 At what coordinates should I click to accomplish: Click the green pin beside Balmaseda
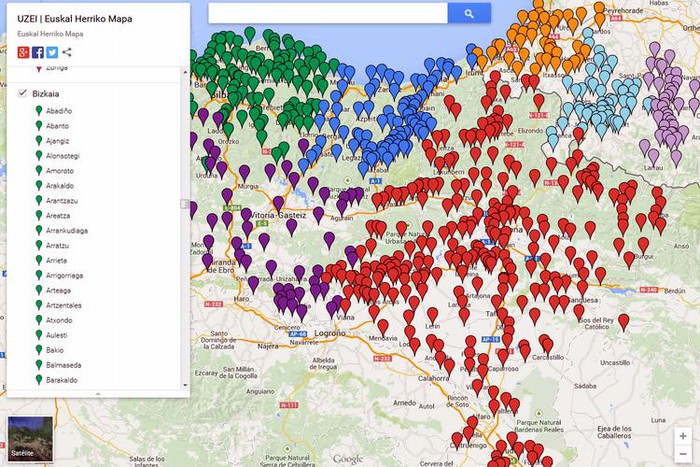(x=39, y=365)
